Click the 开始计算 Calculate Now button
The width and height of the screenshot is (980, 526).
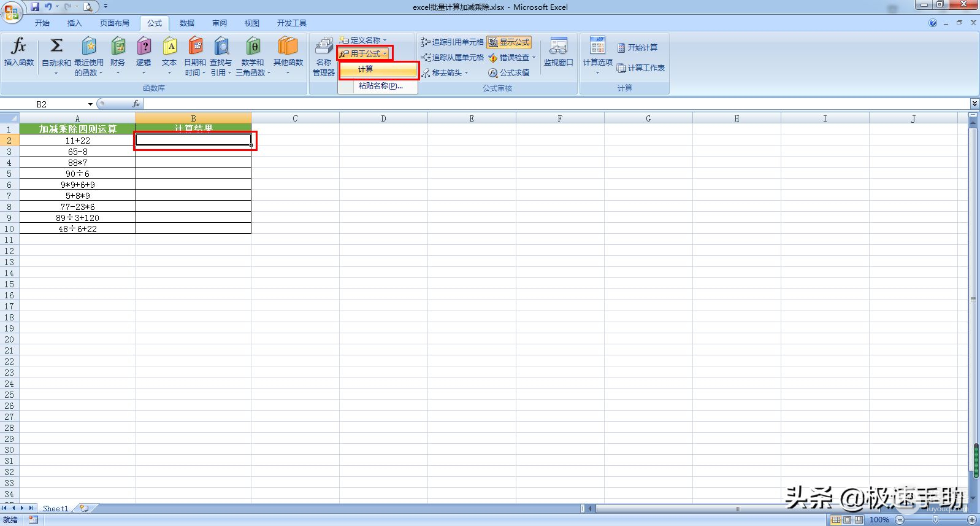coord(638,48)
